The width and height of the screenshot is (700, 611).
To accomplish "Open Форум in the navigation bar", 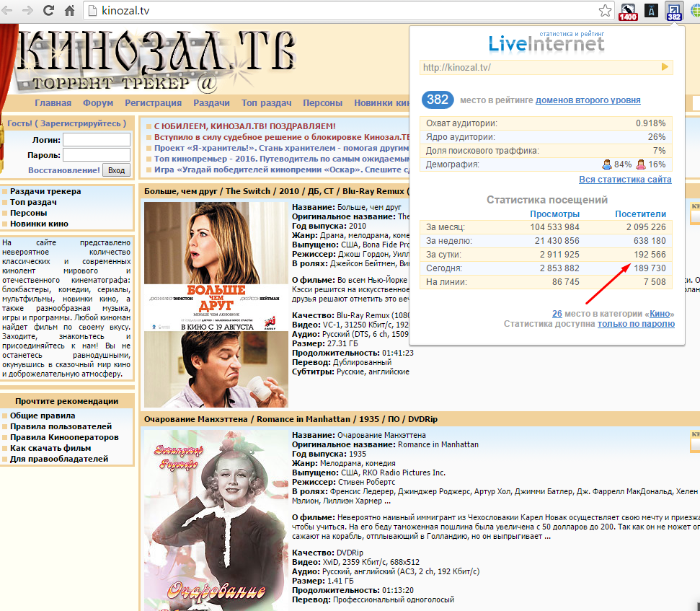I will click(x=98, y=102).
